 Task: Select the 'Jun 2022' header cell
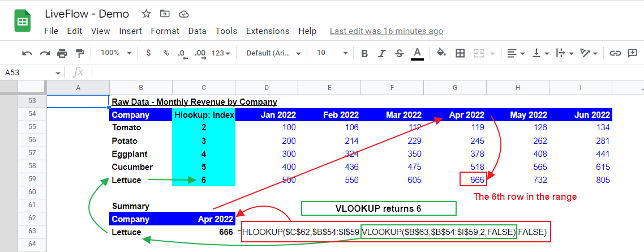click(x=581, y=115)
